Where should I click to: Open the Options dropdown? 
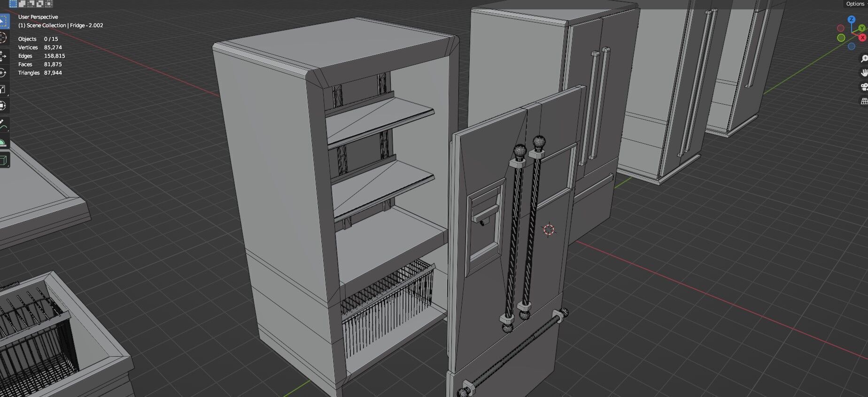(855, 4)
